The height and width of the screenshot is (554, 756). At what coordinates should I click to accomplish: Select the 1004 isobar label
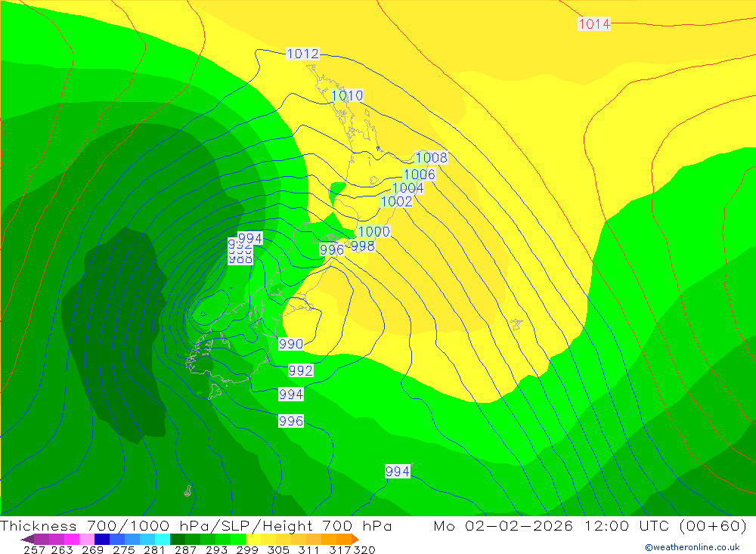408,187
